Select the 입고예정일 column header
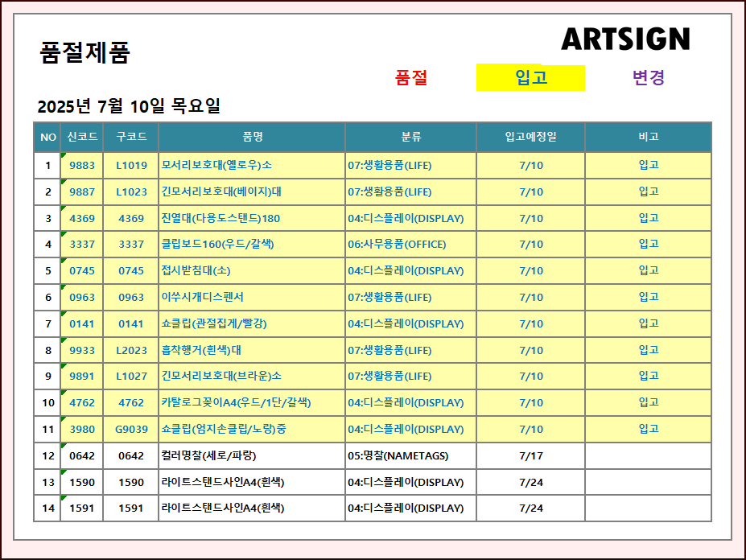Screen dimensions: 746x560 tap(530, 137)
